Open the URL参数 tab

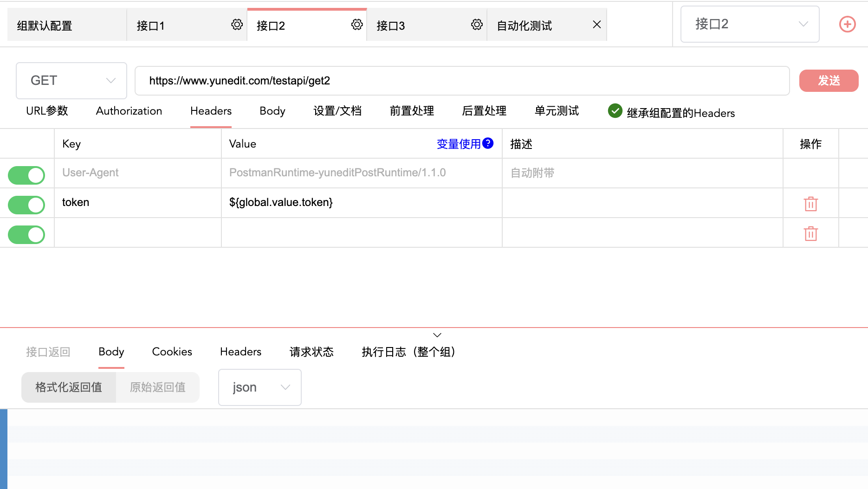[47, 111]
